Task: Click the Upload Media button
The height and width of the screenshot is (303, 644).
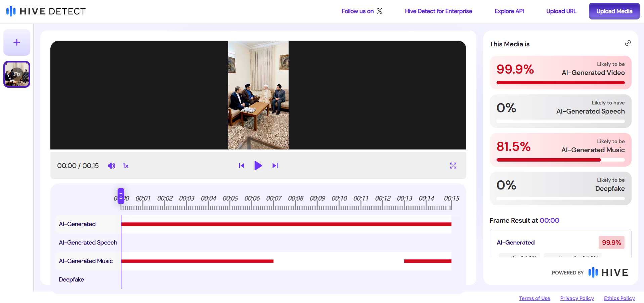Action: point(614,11)
